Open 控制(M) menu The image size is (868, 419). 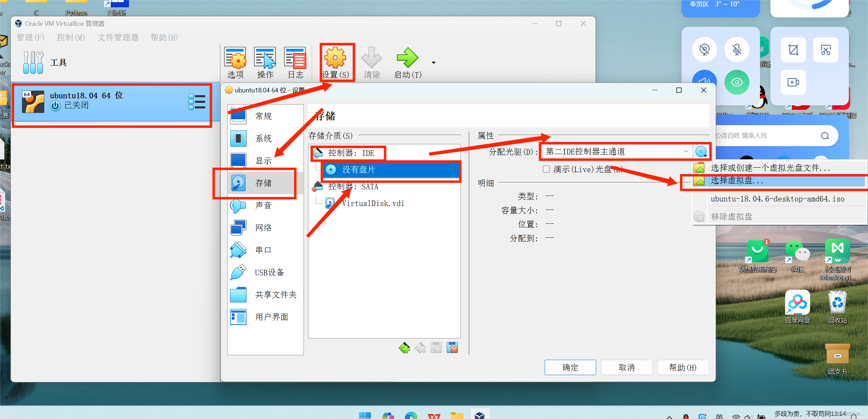tap(71, 37)
